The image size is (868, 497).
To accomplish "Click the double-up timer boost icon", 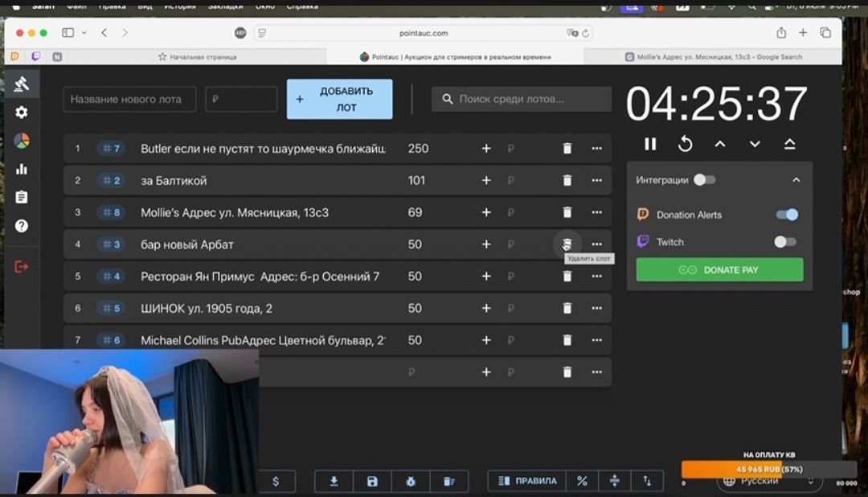I will point(790,144).
